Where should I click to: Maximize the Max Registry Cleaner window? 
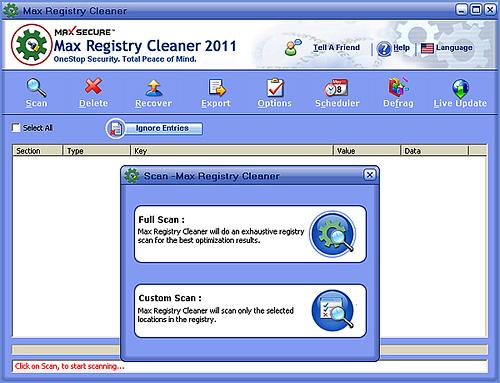(x=476, y=10)
